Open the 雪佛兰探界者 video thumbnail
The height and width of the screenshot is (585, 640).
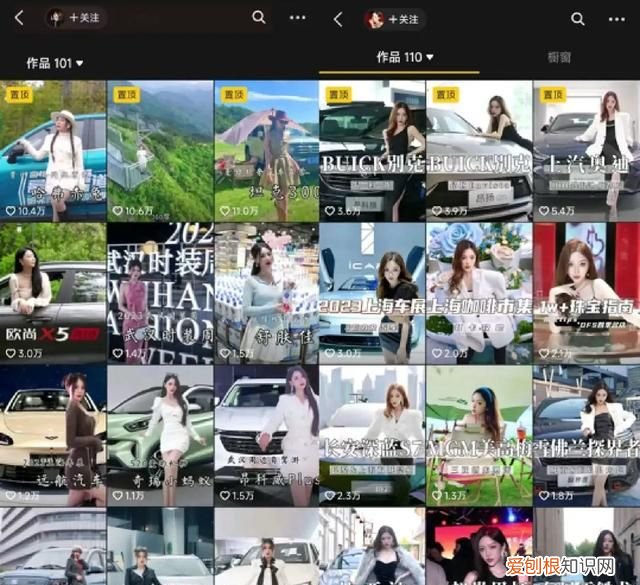(x=587, y=436)
